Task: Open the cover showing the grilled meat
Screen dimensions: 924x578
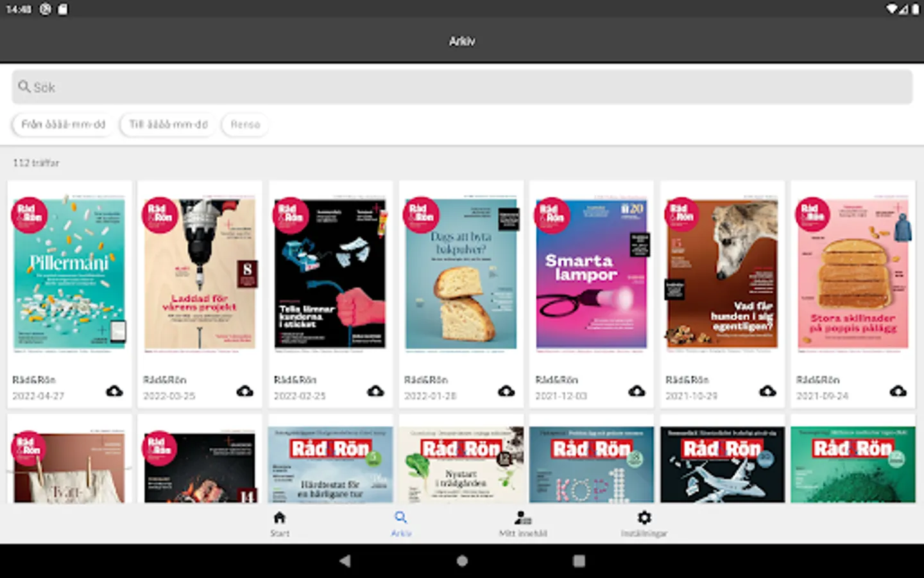Action: click(x=200, y=466)
